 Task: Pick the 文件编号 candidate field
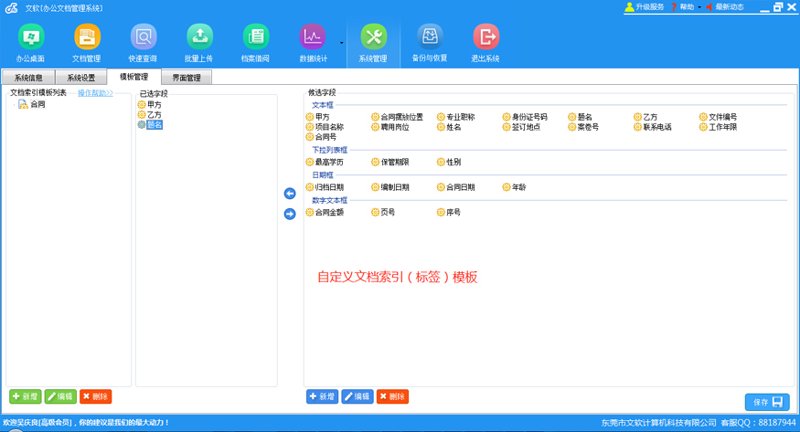pyautogui.click(x=718, y=117)
